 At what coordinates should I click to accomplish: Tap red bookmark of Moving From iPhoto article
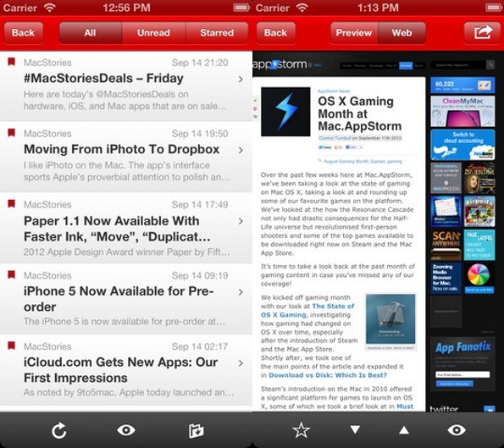[x=12, y=133]
